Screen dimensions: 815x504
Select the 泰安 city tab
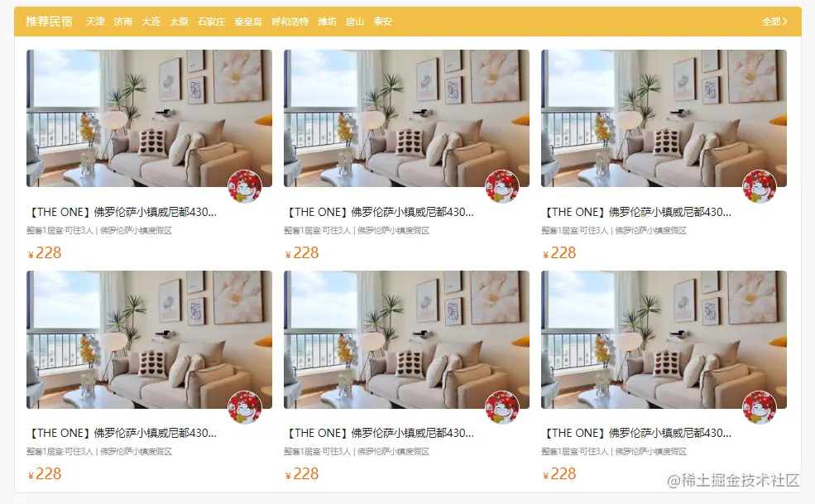[382, 22]
